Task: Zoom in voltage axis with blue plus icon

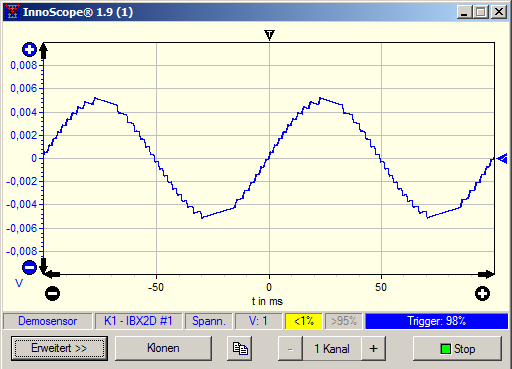Action: click(29, 50)
